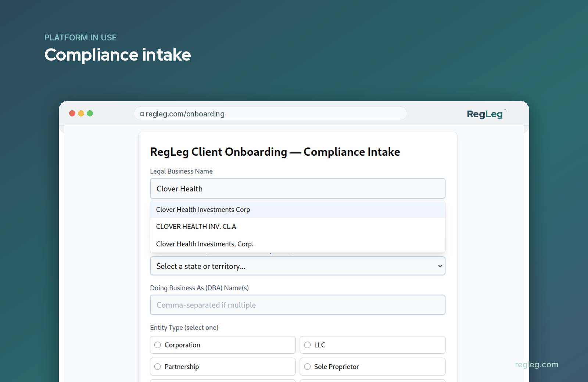Click the Compliance intake slide title

click(x=118, y=55)
